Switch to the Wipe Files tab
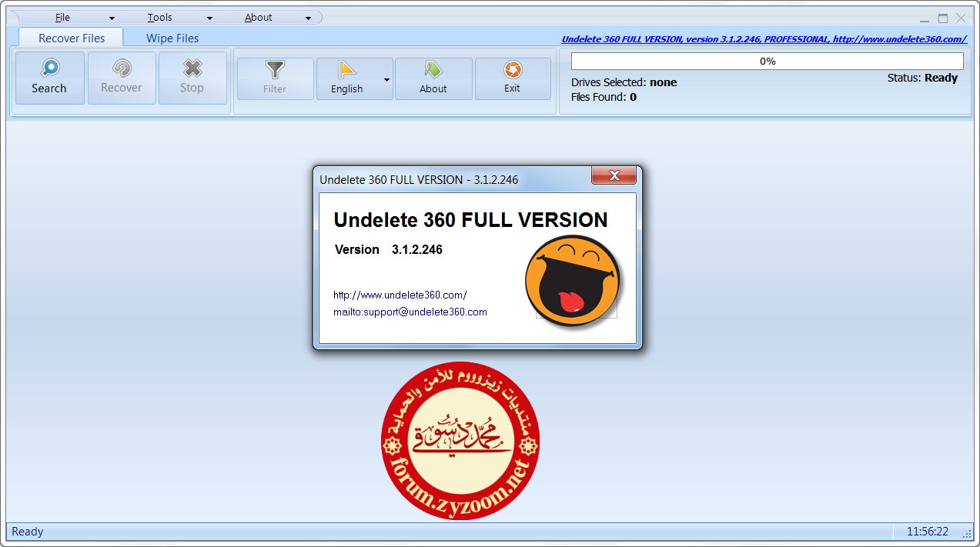 [172, 38]
